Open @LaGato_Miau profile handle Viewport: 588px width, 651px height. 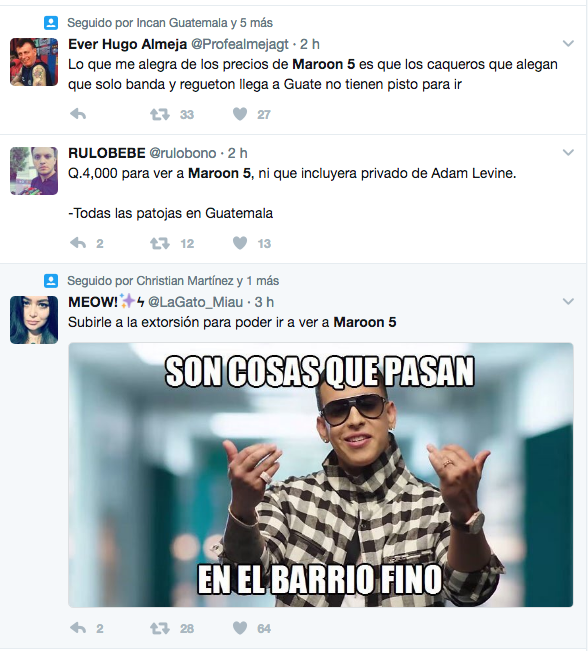pos(196,302)
